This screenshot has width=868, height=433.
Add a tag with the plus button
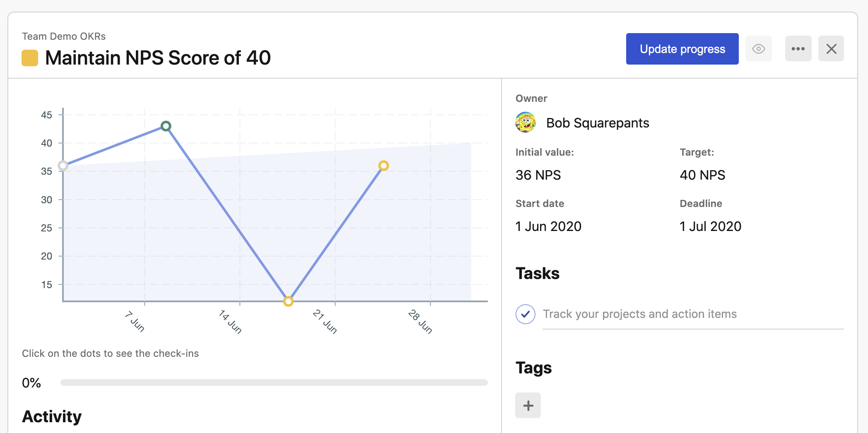tap(528, 405)
